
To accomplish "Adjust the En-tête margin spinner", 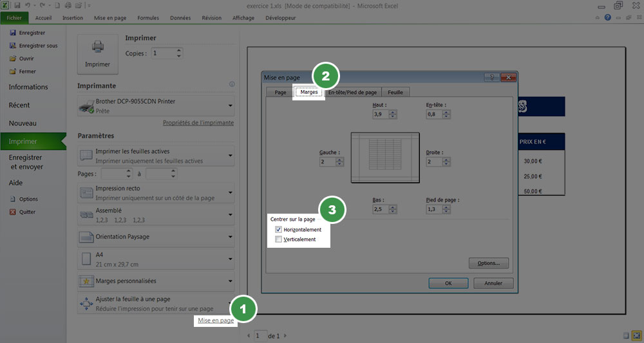I will tap(446, 115).
